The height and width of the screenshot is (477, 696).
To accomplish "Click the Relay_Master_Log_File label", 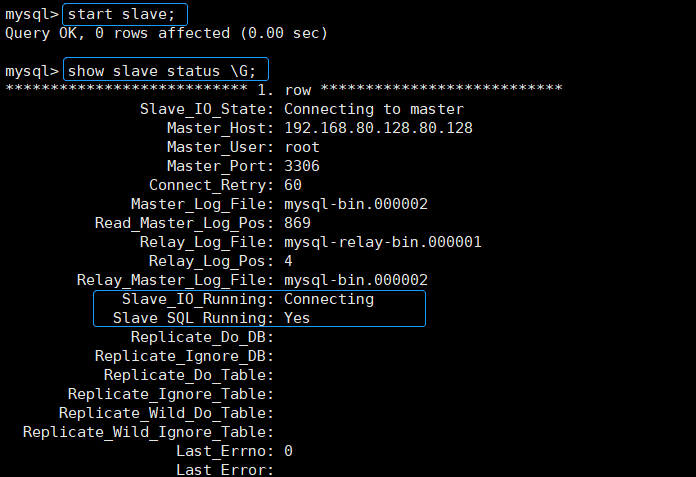I will click(175, 280).
